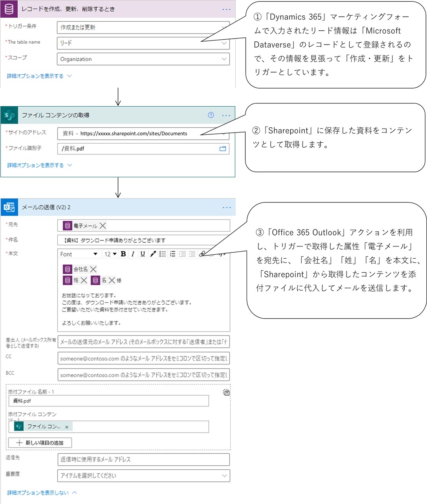Click 新しい項目の追加 button

click(40, 443)
